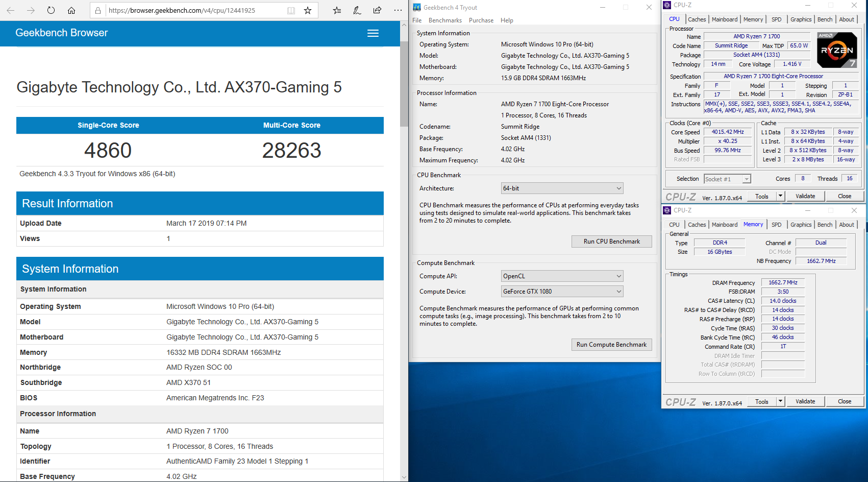Image resolution: width=868 pixels, height=482 pixels.
Task: Open the File menu in Geekbench
Action: coord(417,20)
